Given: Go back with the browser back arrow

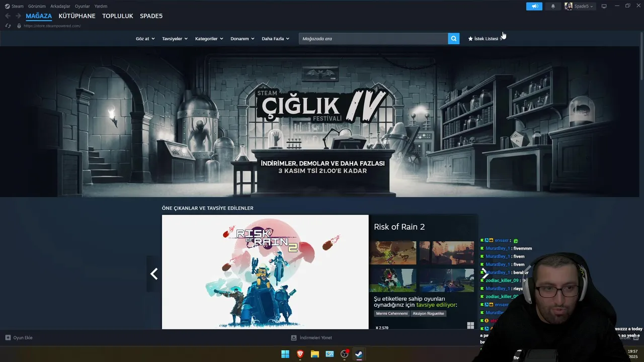Looking at the screenshot, I should tap(8, 16).
